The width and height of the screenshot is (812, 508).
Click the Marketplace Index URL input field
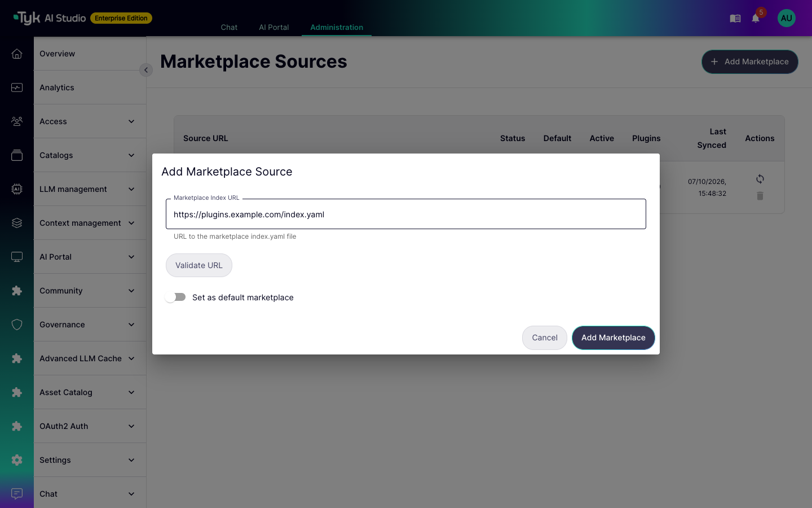pyautogui.click(x=406, y=214)
